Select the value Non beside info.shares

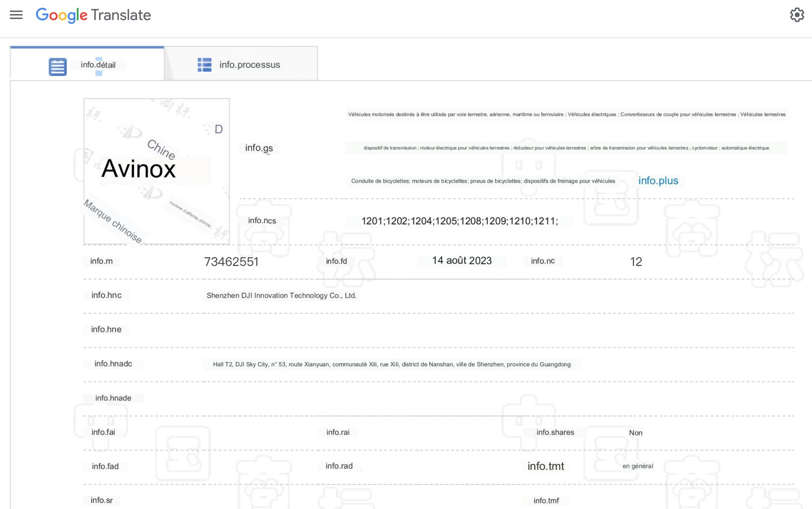click(636, 433)
